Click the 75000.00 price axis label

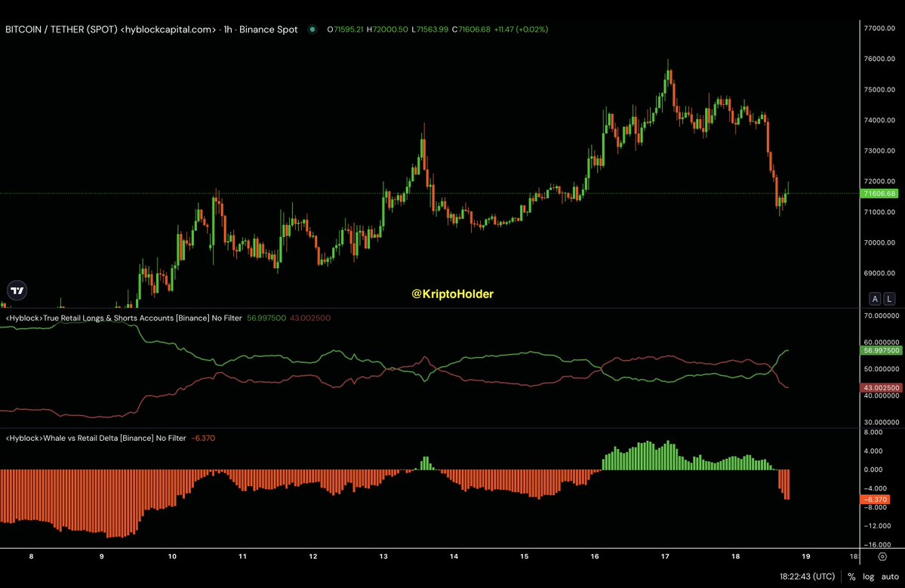pyautogui.click(x=879, y=89)
